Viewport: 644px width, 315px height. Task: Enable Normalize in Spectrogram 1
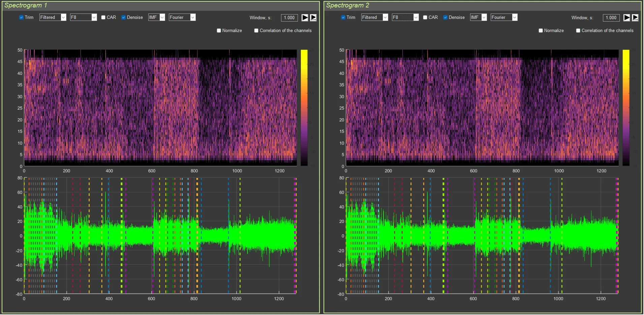(x=219, y=31)
